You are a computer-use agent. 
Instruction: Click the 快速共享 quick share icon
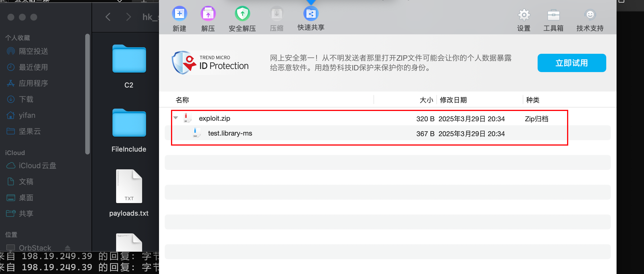click(311, 13)
